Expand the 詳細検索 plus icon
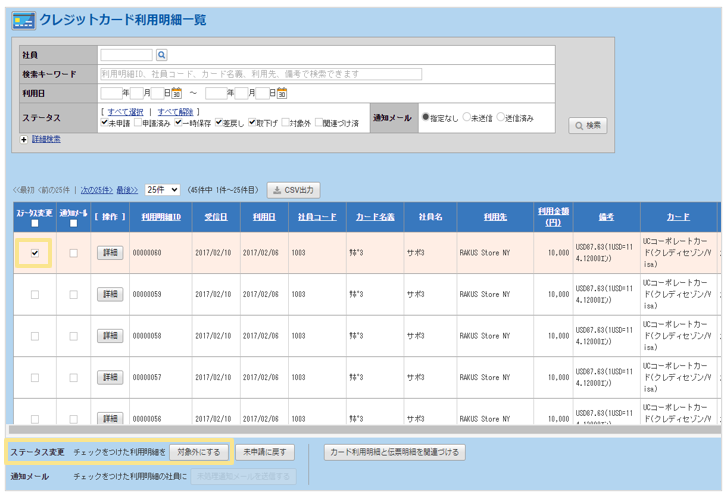This screenshot has height=495, width=728. [x=24, y=139]
